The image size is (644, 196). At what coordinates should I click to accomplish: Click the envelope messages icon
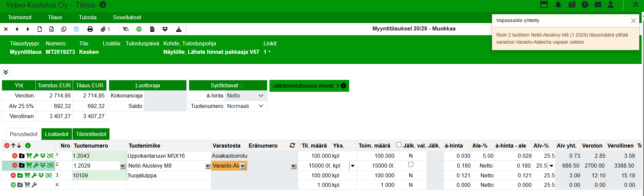598,5
